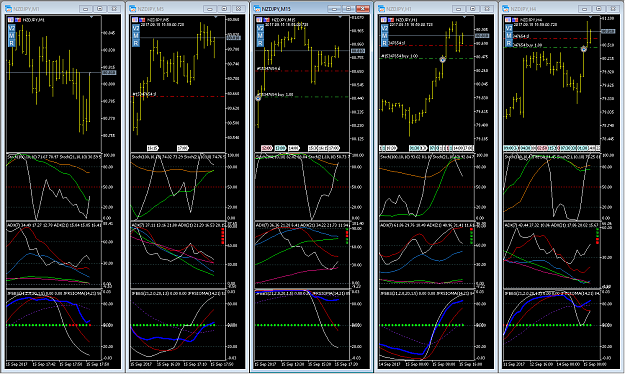Click the second flag icon in the M15 chart
Image resolution: width=625 pixels, height=374 pixels.
click(x=266, y=20)
